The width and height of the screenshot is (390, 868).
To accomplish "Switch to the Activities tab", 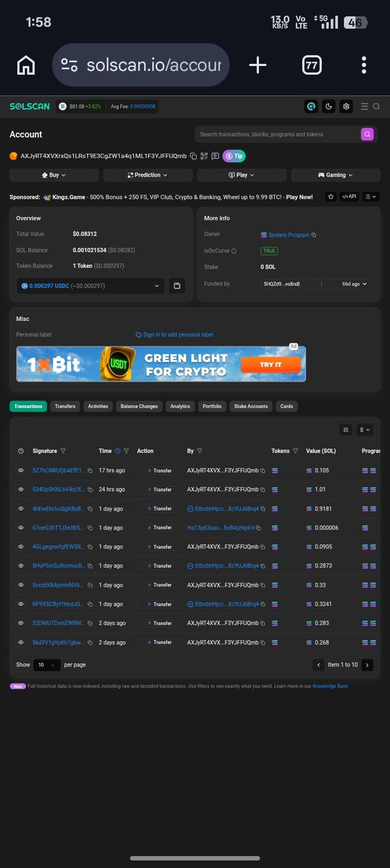I will coord(98,407).
